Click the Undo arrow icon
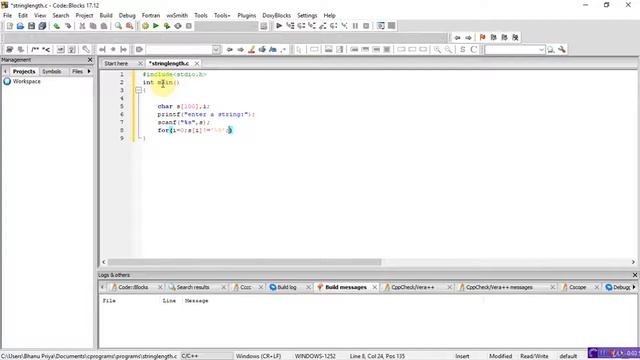Image resolution: width=640 pixels, height=360 pixels. click(57, 26)
